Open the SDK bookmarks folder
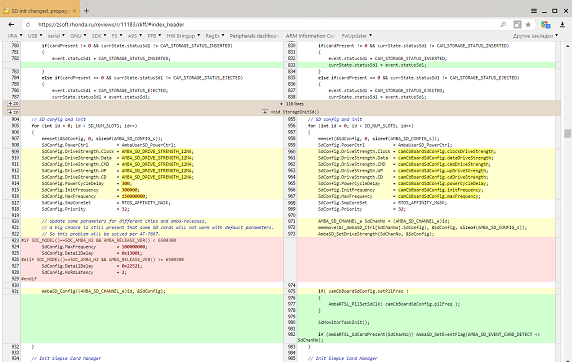Screen dimensions: 572x362 click(x=99, y=36)
